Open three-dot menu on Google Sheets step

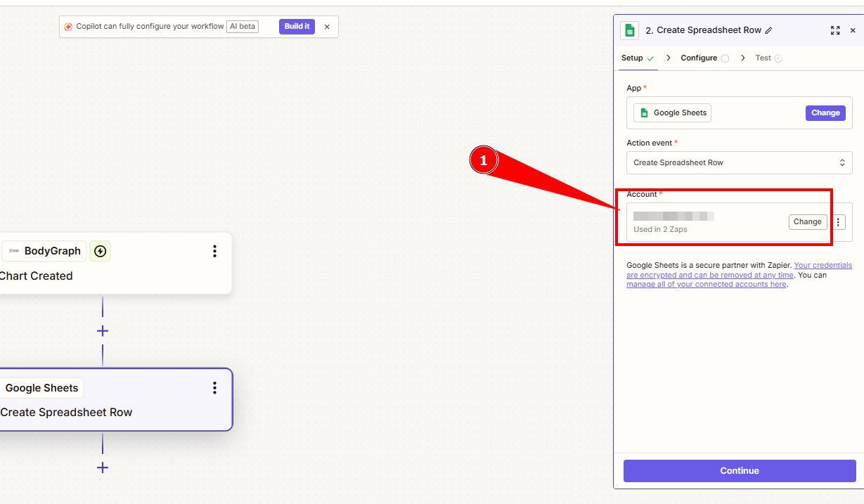(214, 388)
